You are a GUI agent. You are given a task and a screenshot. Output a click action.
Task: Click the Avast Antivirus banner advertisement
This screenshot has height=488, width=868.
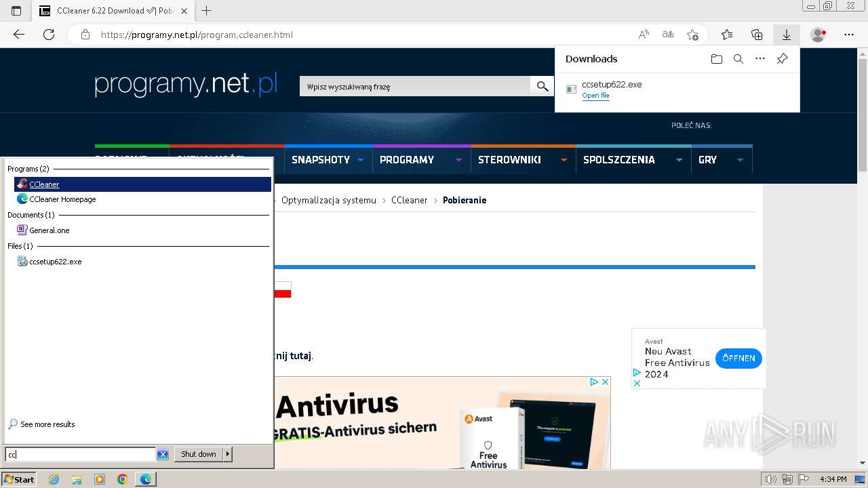[442, 423]
